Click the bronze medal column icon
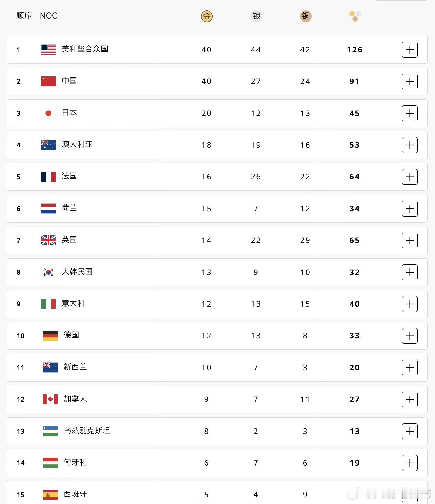Screen dimensions: 435x504 [306, 16]
